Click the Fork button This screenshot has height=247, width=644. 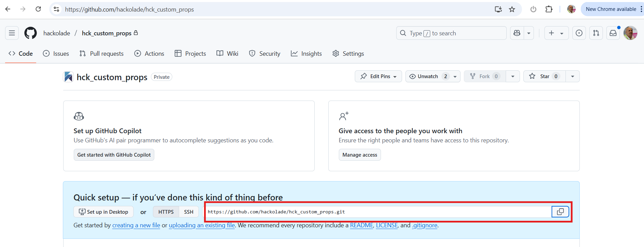coord(485,76)
